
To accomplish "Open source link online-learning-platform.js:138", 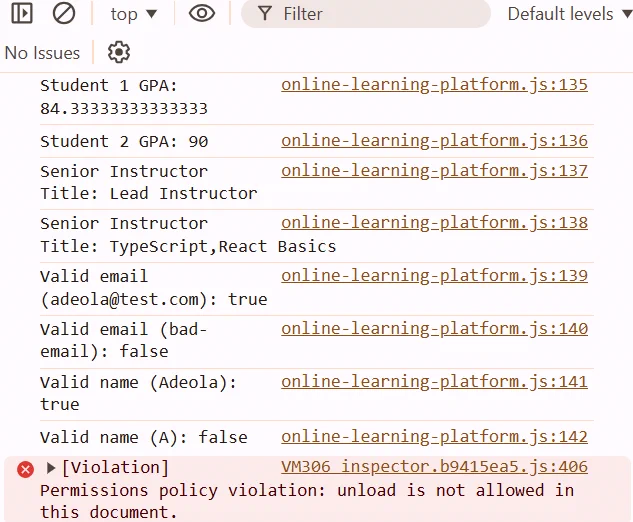I will pyautogui.click(x=434, y=222).
